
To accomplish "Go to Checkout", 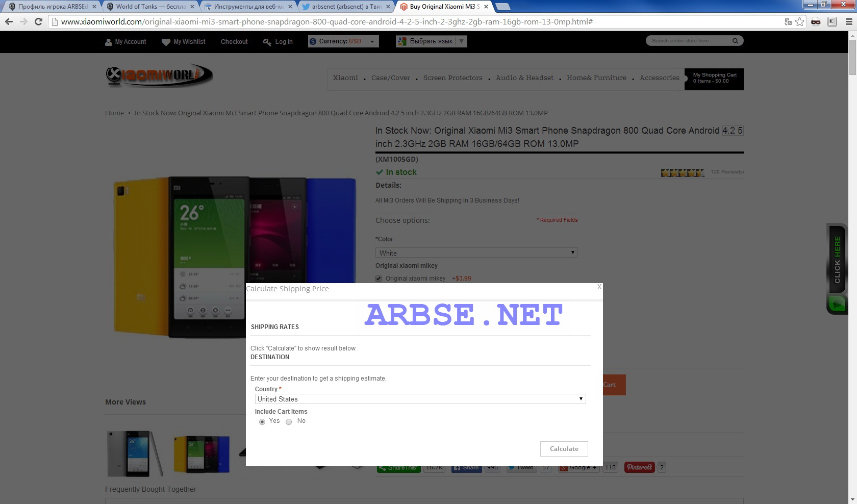I will [234, 42].
